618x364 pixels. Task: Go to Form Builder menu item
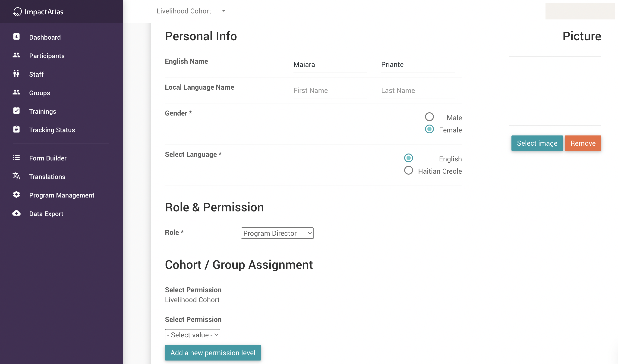point(47,158)
